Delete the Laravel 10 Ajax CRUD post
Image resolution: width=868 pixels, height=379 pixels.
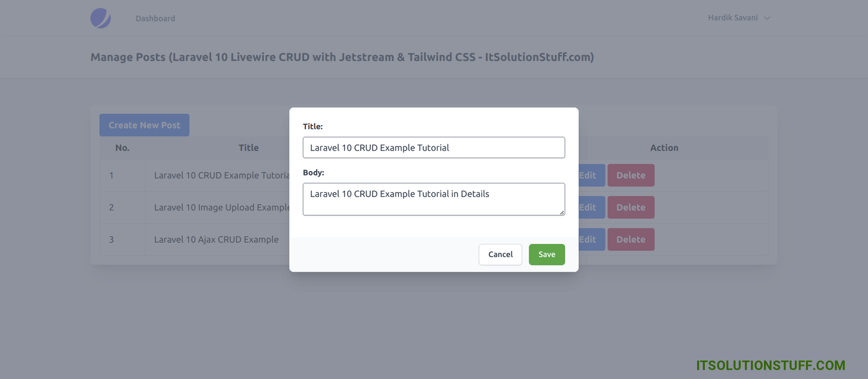point(630,240)
